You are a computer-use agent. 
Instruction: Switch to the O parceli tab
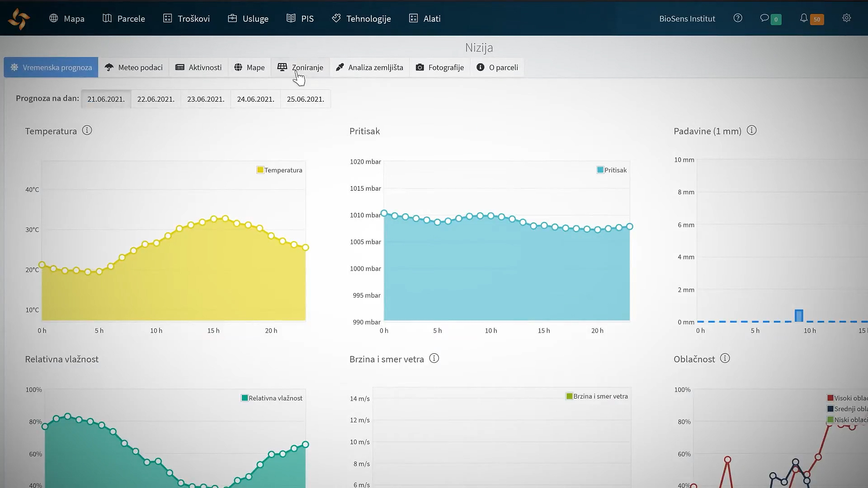pos(497,67)
